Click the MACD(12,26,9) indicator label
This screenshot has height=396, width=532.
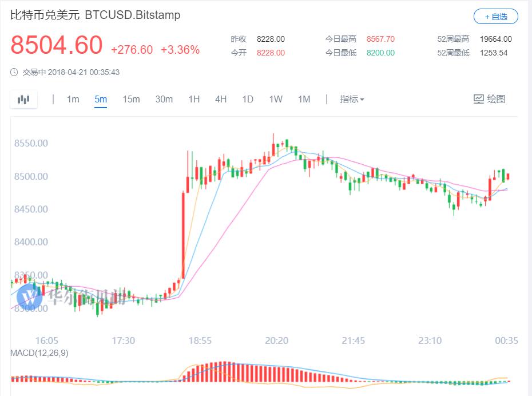39,353
